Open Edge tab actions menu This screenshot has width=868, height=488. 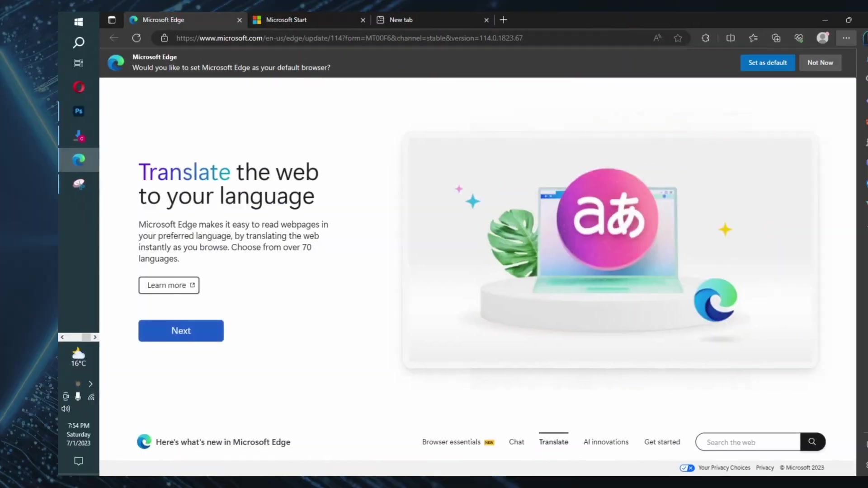click(112, 20)
